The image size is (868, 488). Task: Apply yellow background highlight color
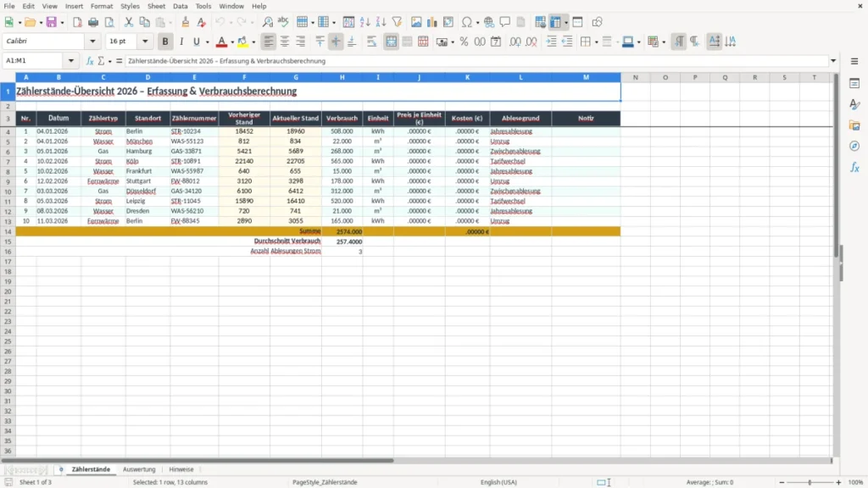(x=242, y=42)
